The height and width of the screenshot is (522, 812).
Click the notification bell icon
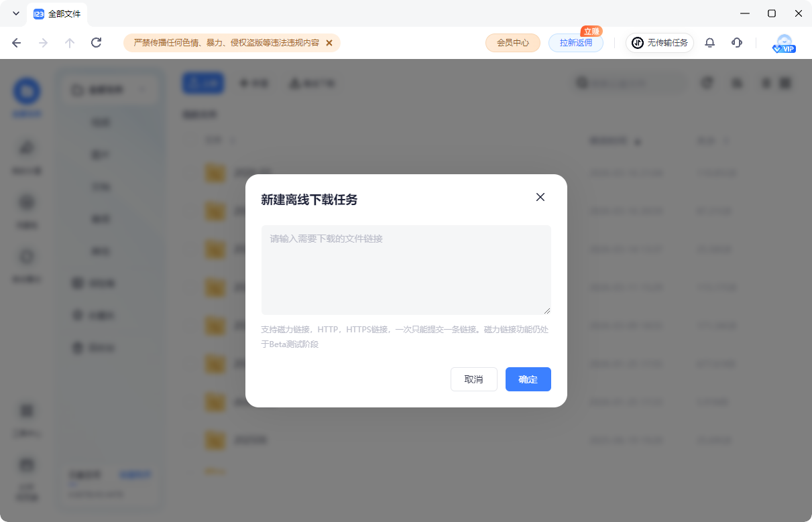tap(709, 42)
